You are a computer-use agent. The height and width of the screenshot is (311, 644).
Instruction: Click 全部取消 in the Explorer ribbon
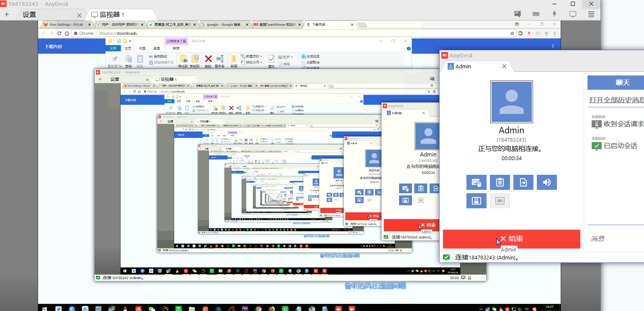click(310, 62)
